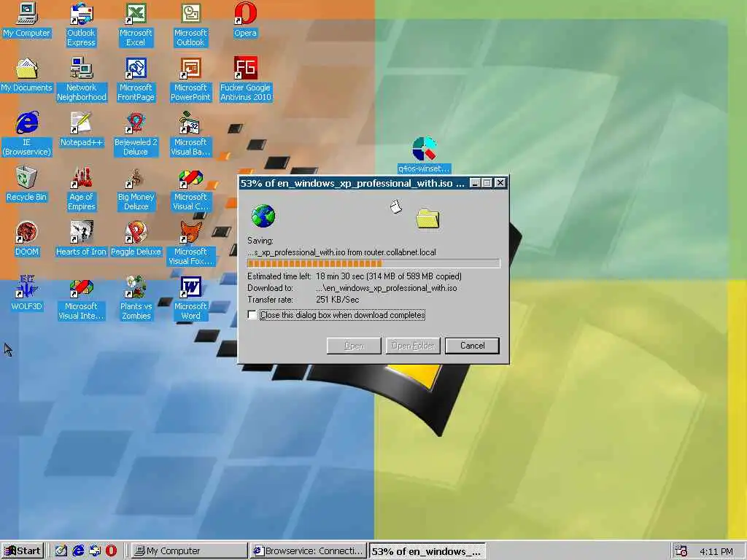747x560 pixels.
Task: Click the system tray scheduler icon
Action: 682,551
